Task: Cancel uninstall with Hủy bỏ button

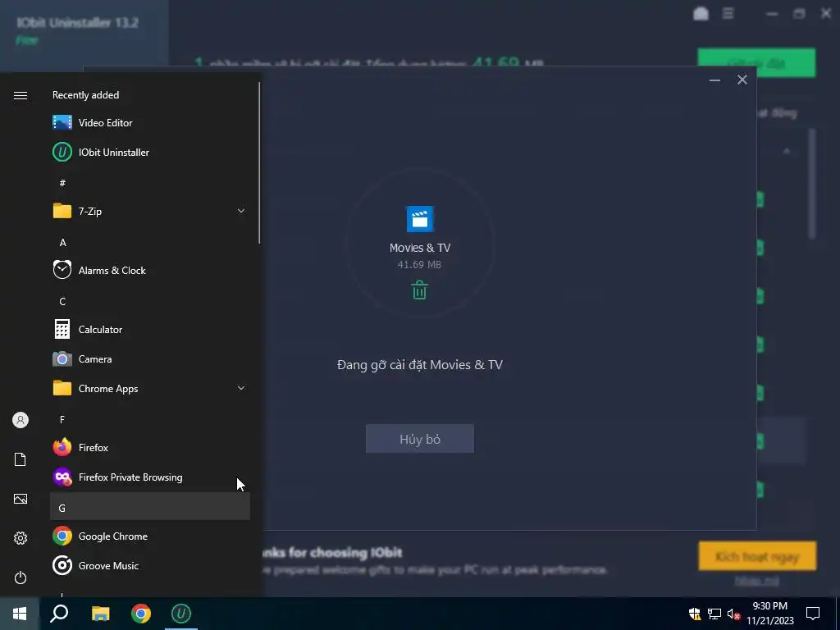Action: [x=419, y=439]
